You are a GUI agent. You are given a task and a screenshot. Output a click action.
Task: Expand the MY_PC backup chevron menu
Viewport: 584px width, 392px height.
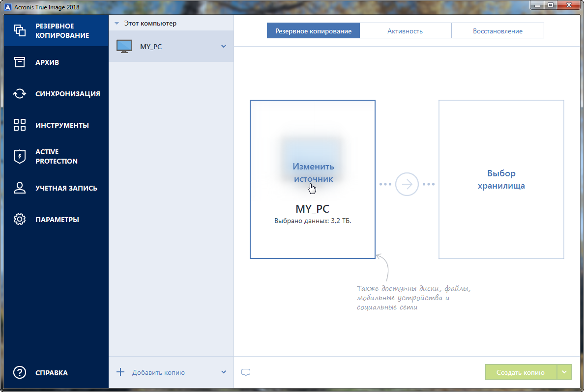click(224, 47)
